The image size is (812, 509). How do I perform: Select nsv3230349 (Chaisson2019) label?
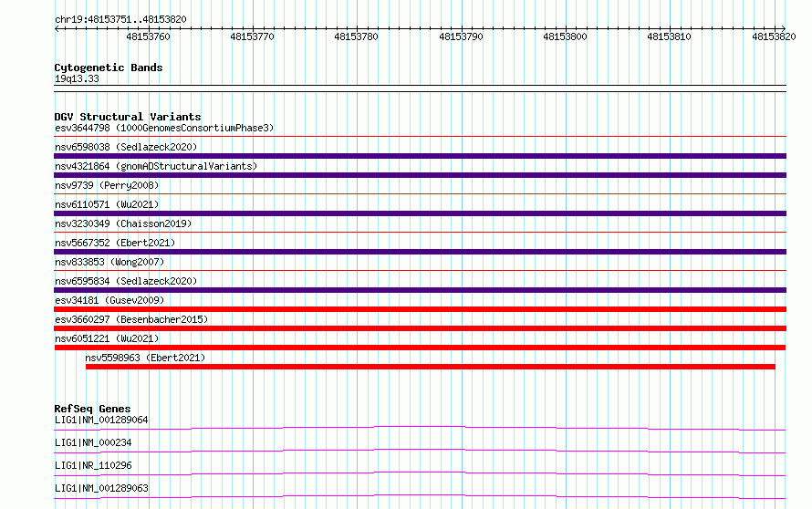click(x=123, y=223)
